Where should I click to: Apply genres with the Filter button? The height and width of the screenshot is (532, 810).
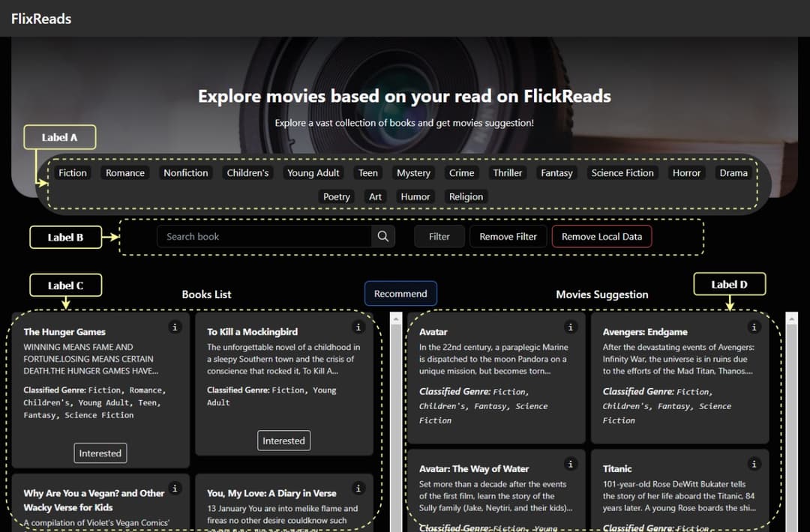[x=439, y=237]
